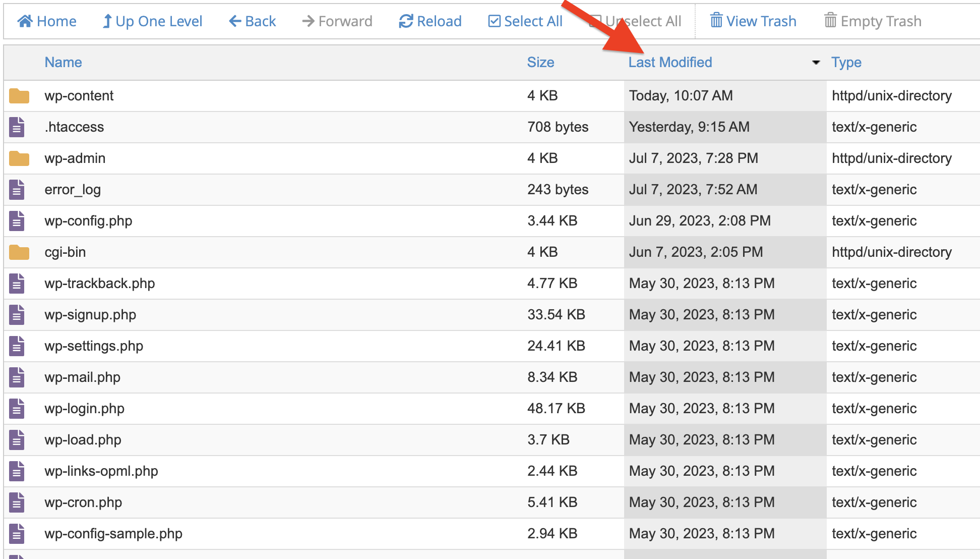Sort files by Type column

click(846, 62)
